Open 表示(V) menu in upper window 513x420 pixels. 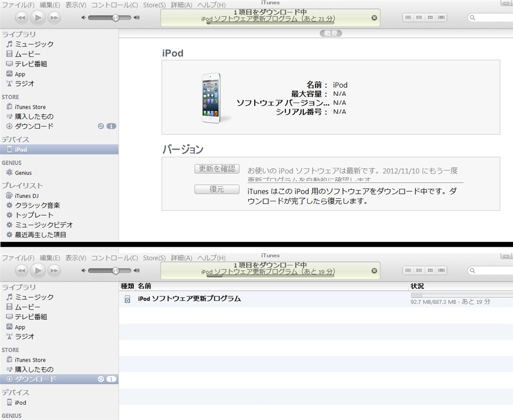(76, 5)
